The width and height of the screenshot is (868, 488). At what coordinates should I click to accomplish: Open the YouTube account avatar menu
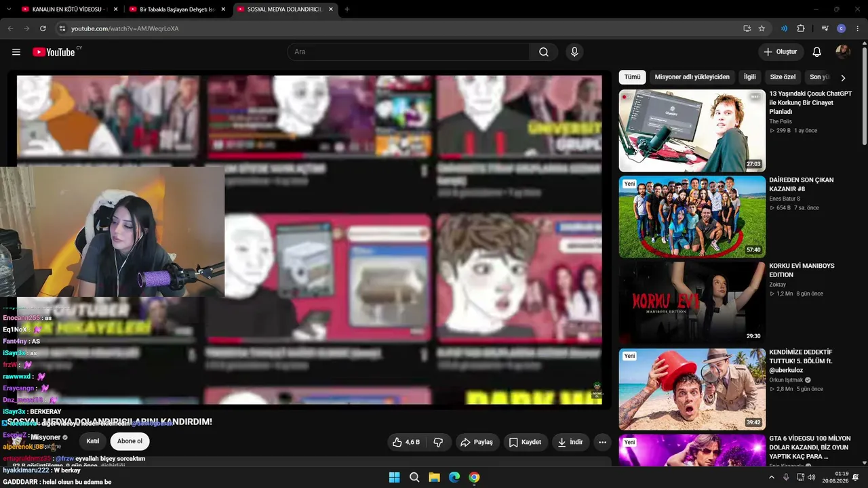(843, 52)
